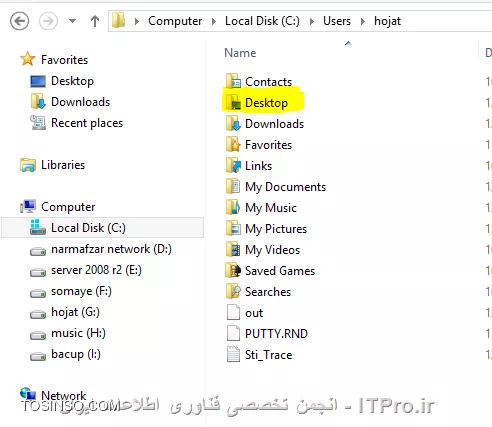This screenshot has width=492, height=427.
Task: Open music (H:) drive in sidebar
Action: coord(78,333)
